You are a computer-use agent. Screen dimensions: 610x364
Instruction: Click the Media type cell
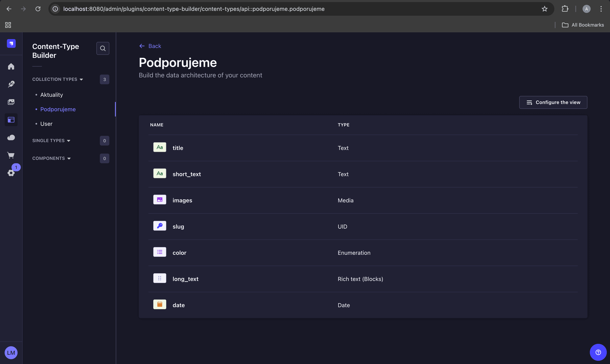pos(345,200)
